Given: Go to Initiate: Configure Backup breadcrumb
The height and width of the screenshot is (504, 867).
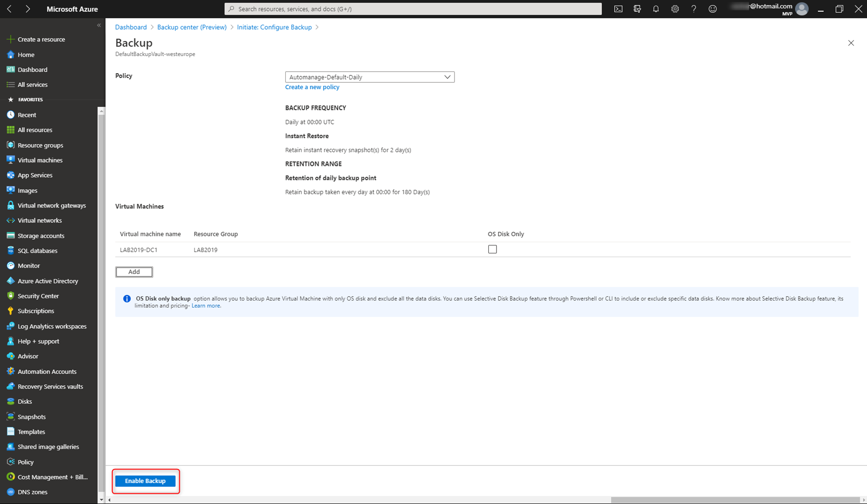Looking at the screenshot, I should coord(274,27).
